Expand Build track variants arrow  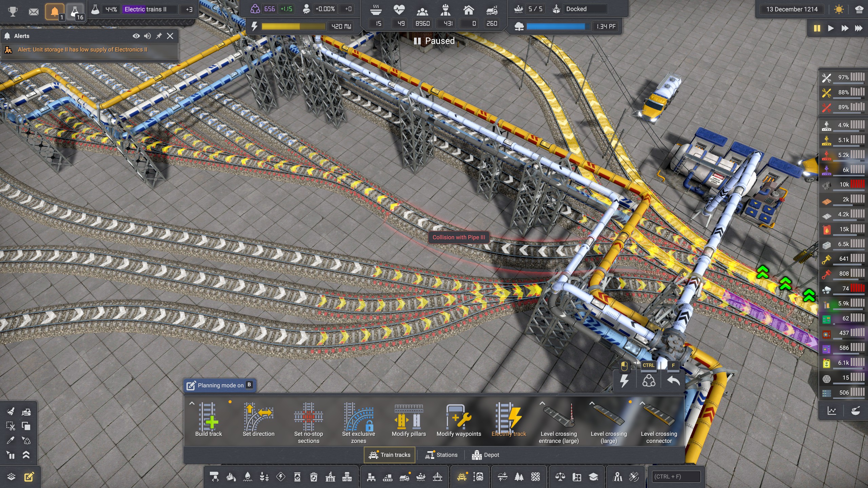tap(192, 403)
